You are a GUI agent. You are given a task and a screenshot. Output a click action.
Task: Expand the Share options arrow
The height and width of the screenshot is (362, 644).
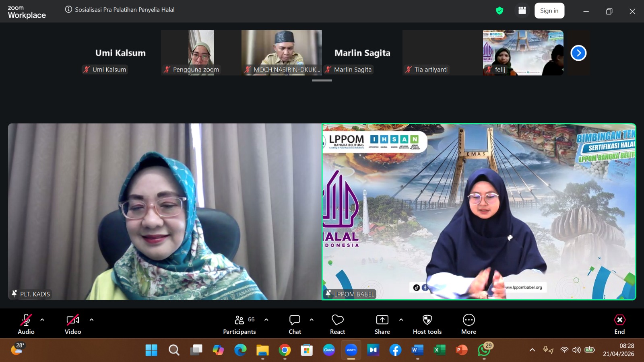(x=401, y=320)
